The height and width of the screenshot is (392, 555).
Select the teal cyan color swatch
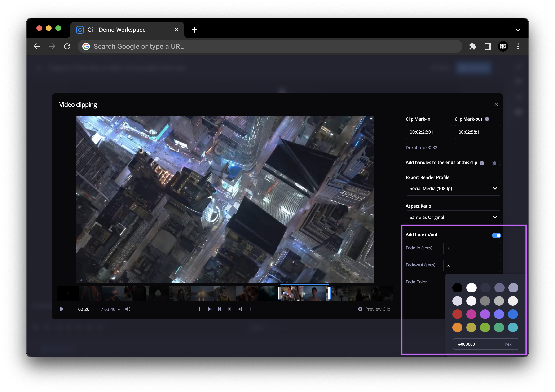[513, 327]
